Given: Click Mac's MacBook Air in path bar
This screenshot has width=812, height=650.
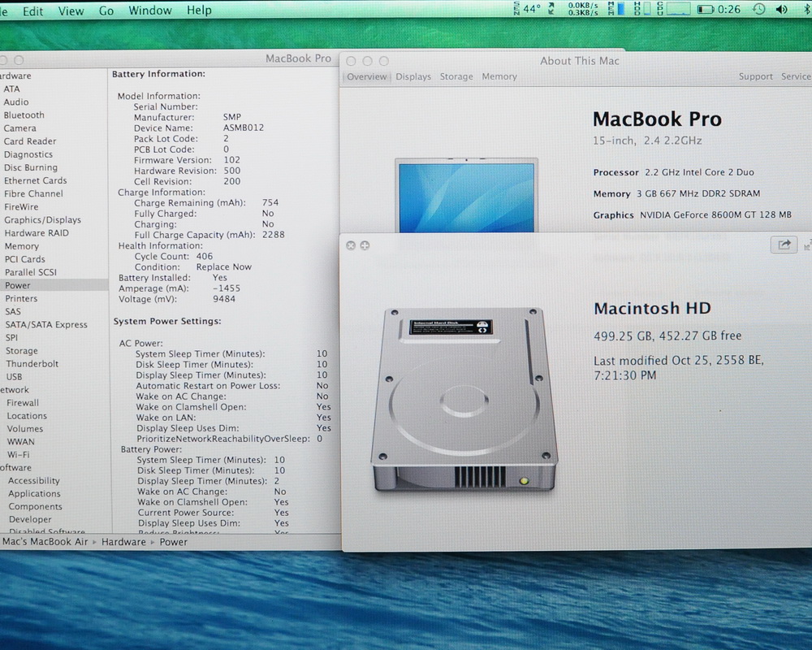Looking at the screenshot, I should [45, 542].
